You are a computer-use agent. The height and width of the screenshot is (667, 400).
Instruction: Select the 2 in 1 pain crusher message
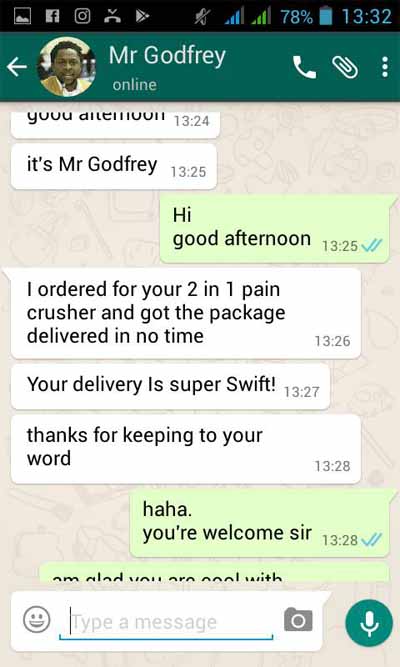point(186,314)
